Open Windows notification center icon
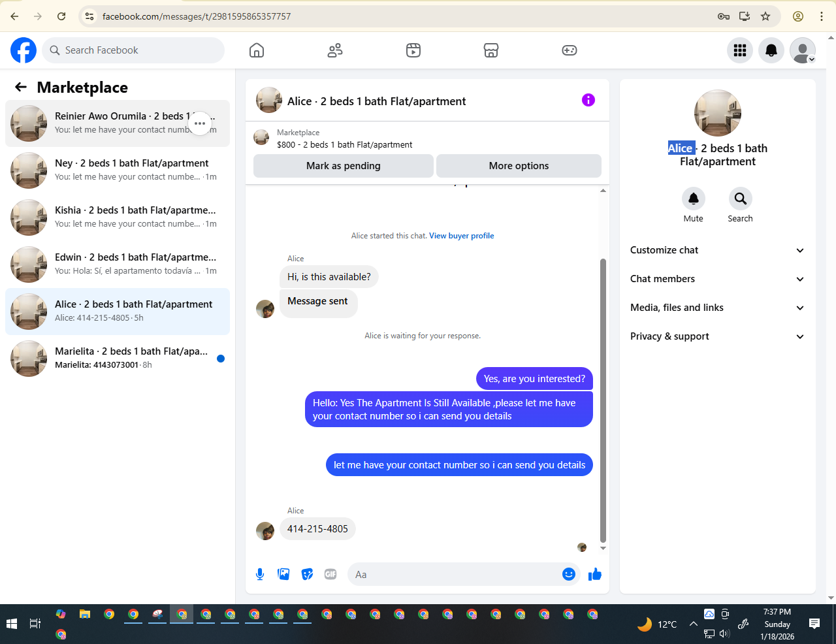The height and width of the screenshot is (644, 836). pos(814,624)
